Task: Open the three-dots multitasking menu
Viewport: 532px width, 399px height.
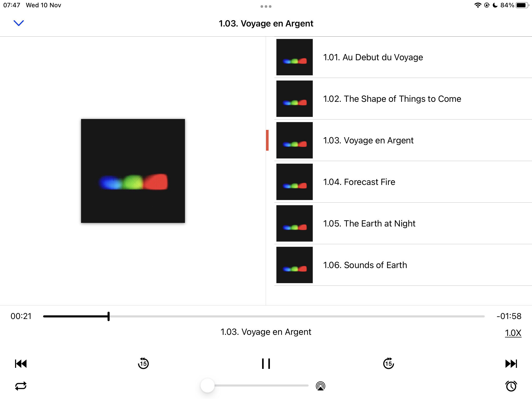Action: pos(266,6)
